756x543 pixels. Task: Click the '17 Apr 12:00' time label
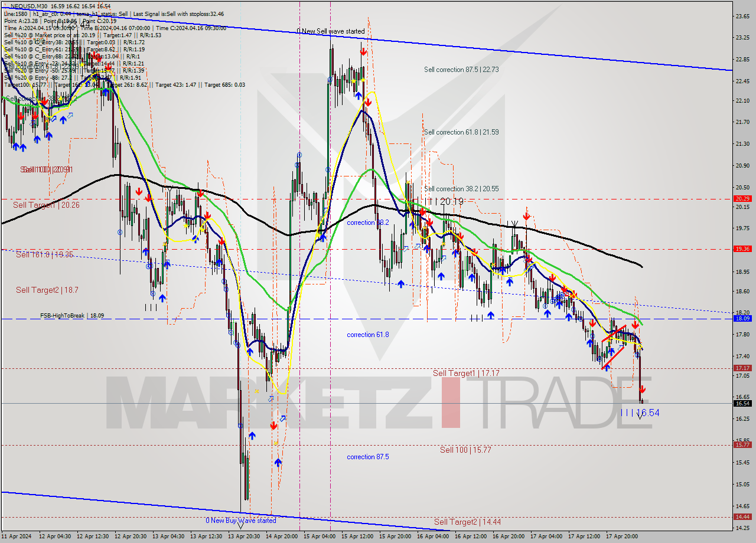(585, 537)
